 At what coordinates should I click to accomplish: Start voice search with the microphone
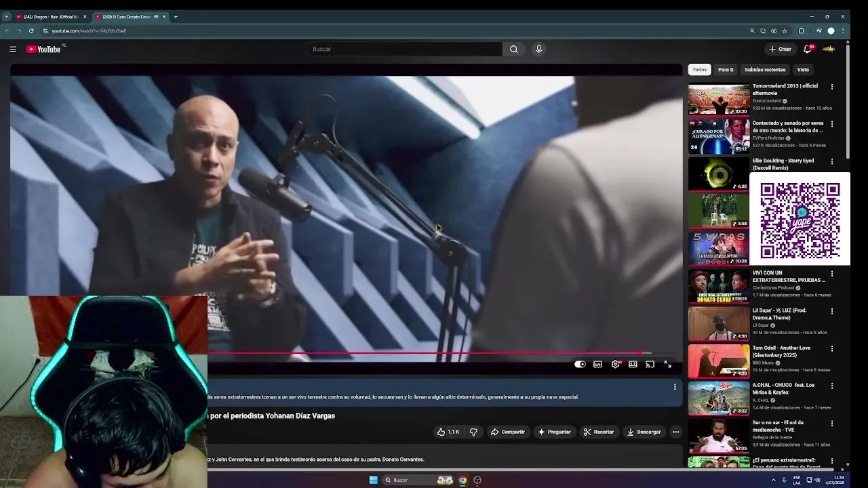pyautogui.click(x=538, y=49)
